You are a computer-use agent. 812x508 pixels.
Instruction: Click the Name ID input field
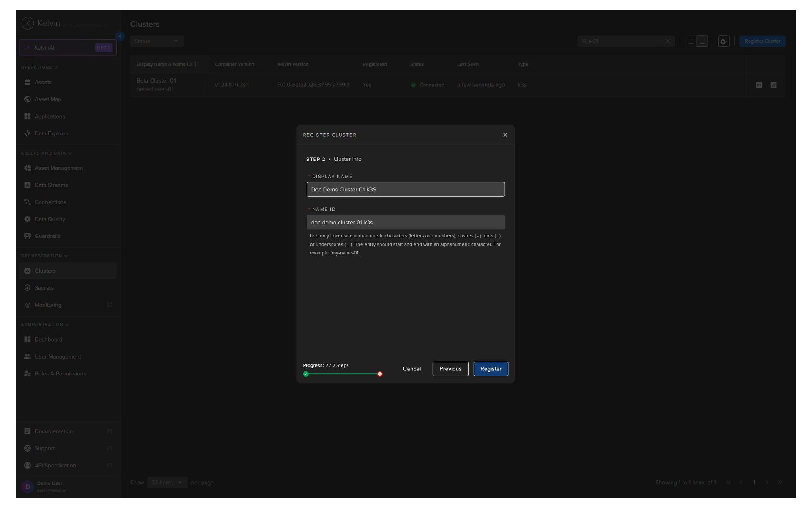point(405,222)
